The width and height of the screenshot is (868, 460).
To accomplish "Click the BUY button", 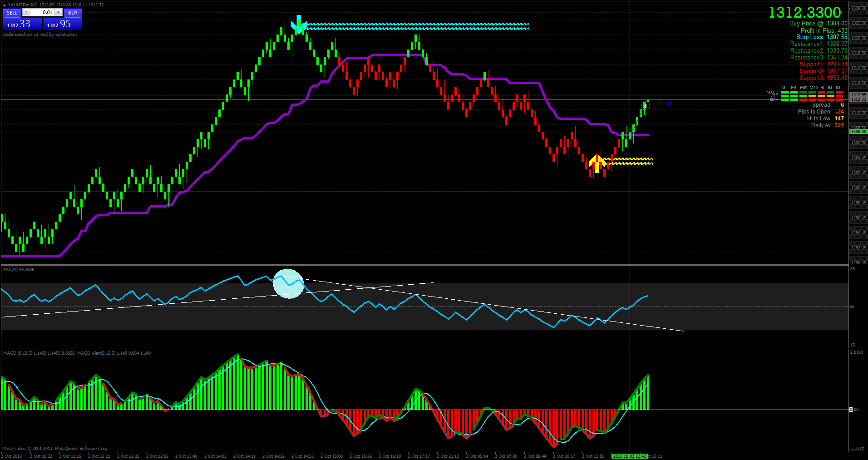I will 73,13.
